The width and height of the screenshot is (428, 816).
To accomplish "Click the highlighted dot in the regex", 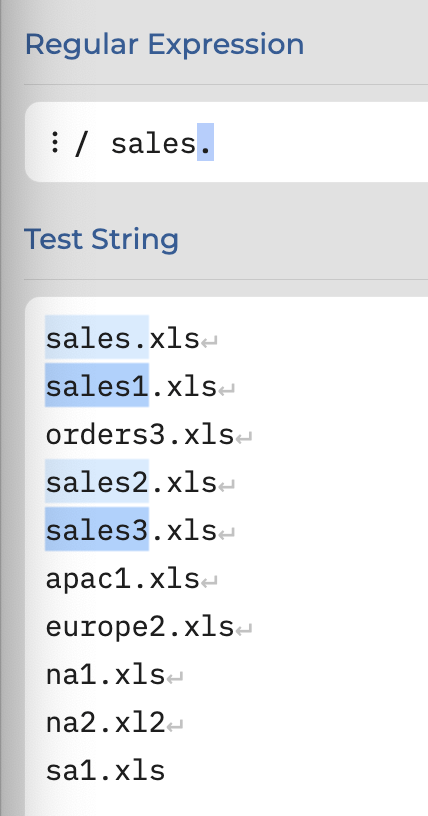I will tap(205, 142).
